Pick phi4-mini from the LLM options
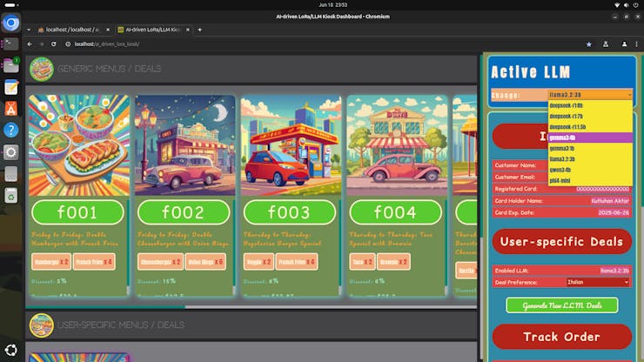The height and width of the screenshot is (362, 644). tap(561, 180)
